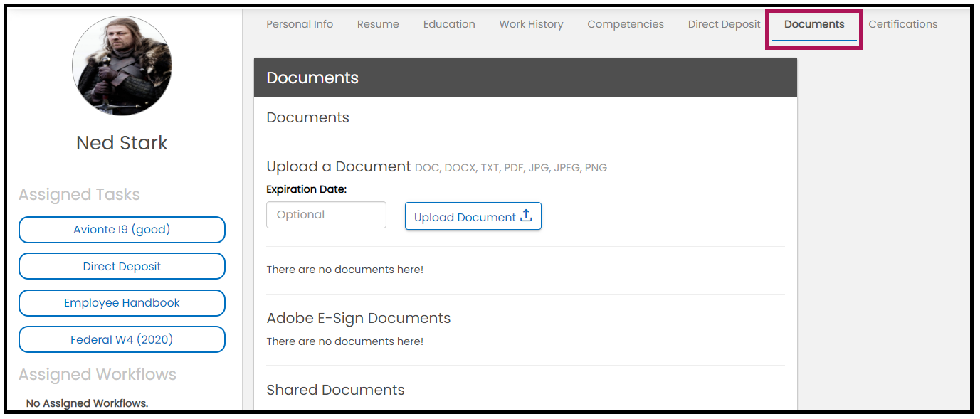Click Ned Stark's profile photo
The height and width of the screenshot is (419, 980).
(x=122, y=66)
